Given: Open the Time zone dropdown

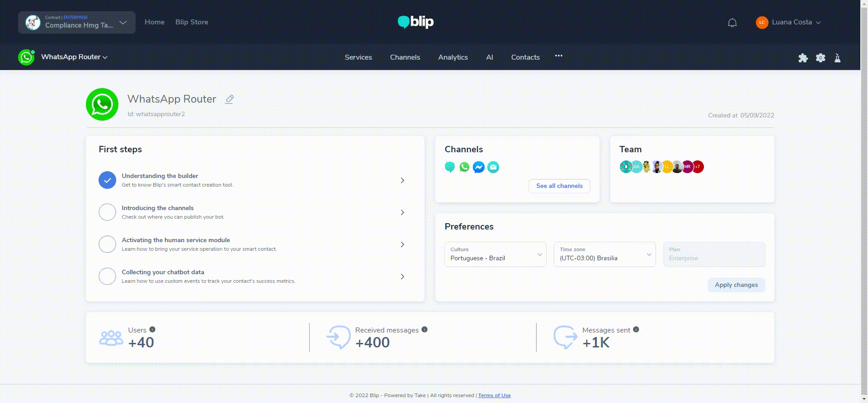Looking at the screenshot, I should (x=605, y=254).
